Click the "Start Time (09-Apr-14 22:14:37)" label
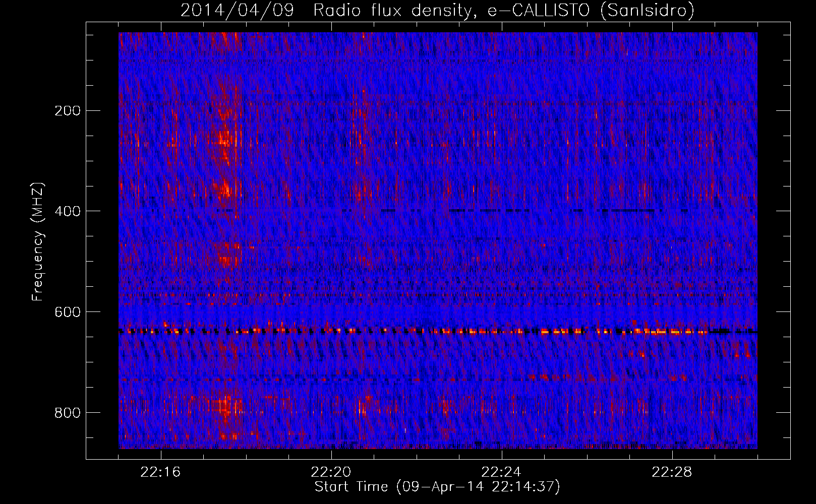 (437, 487)
